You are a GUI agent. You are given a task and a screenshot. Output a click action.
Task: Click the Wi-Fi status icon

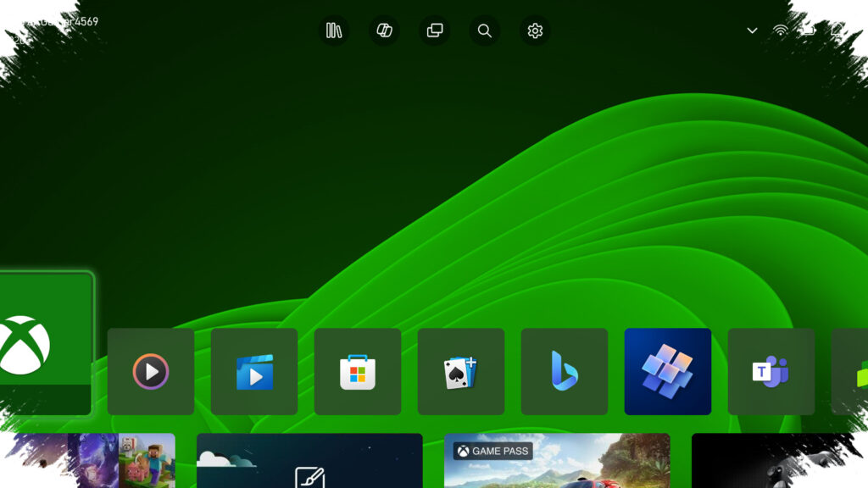(x=780, y=30)
